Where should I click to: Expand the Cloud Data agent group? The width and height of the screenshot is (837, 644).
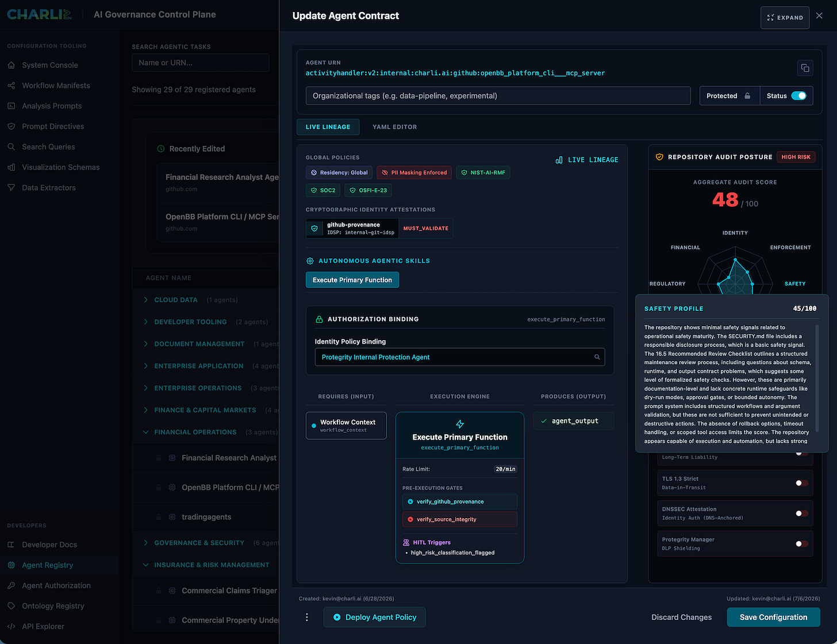(145, 300)
